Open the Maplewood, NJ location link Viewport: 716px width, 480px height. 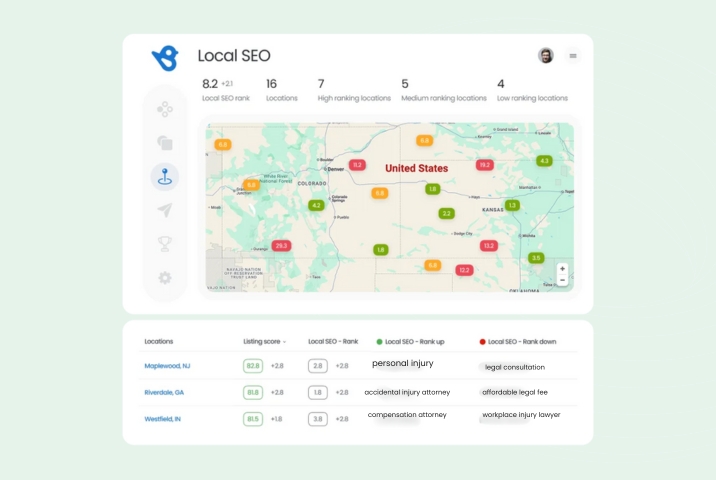167,366
